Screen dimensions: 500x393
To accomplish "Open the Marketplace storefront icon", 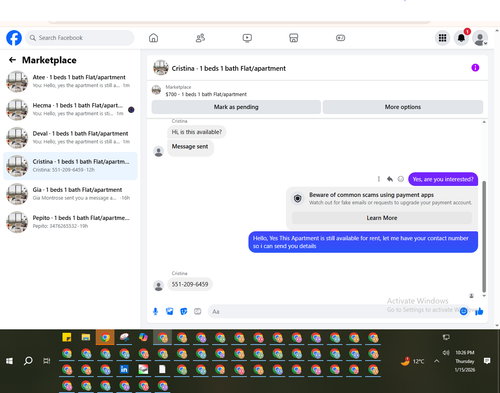I will (293, 38).
